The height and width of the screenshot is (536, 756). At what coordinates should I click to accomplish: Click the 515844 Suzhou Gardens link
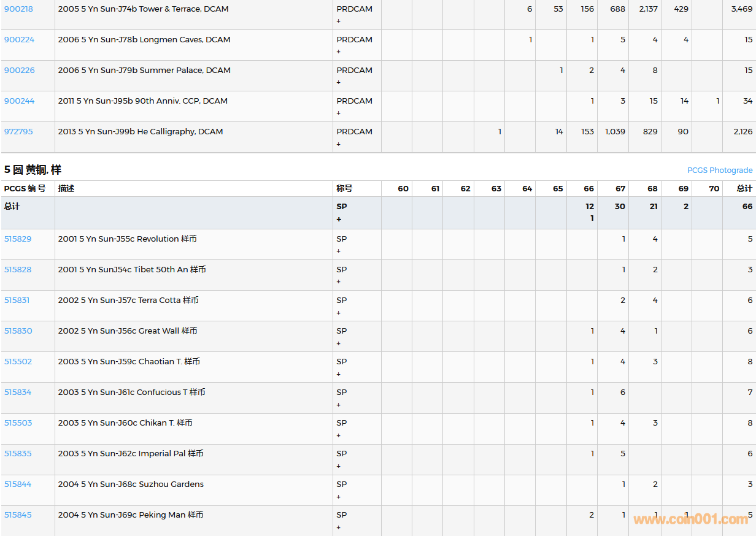click(x=18, y=484)
